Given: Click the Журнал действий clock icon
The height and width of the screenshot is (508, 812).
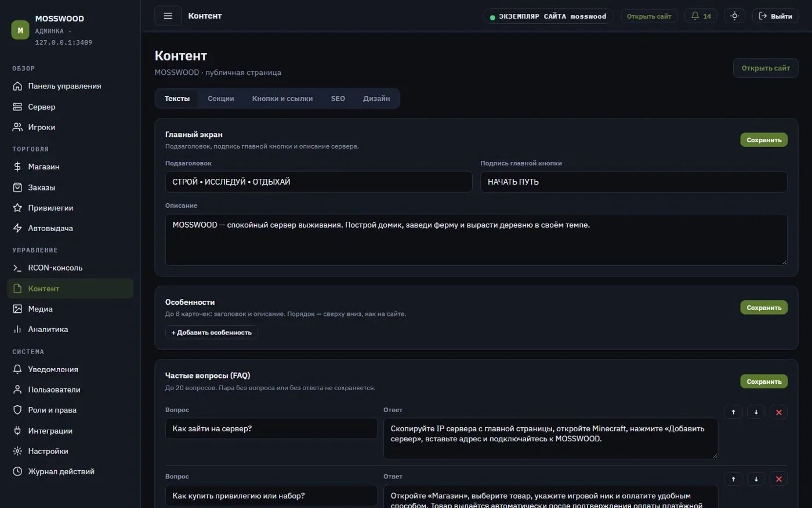Looking at the screenshot, I should 17,471.
